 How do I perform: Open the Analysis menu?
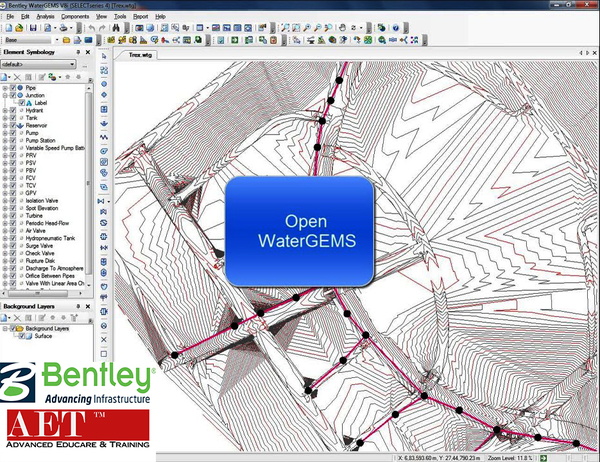point(44,17)
